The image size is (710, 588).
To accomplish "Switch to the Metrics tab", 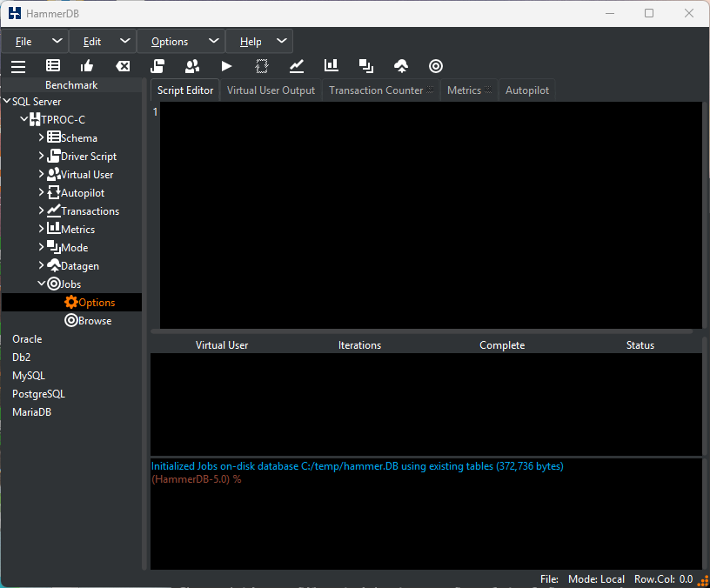I will pos(469,90).
